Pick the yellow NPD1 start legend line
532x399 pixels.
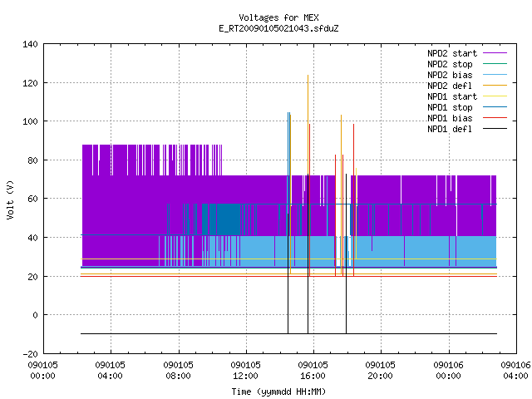[495, 96]
